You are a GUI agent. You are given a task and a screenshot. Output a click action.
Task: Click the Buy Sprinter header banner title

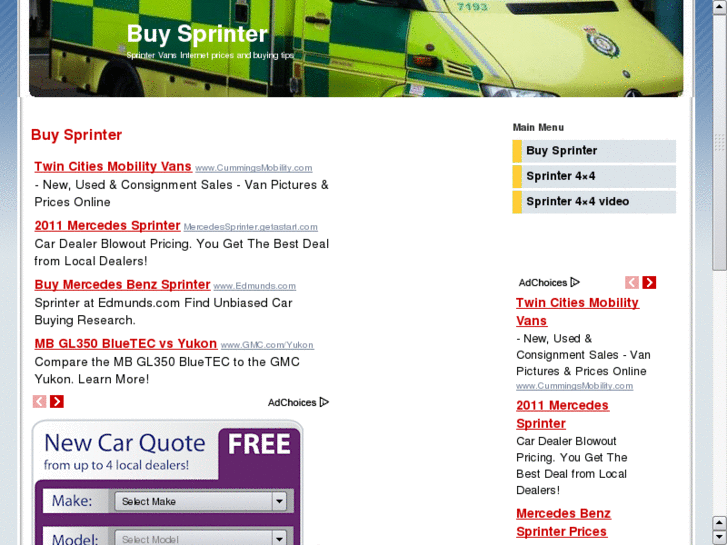[197, 34]
